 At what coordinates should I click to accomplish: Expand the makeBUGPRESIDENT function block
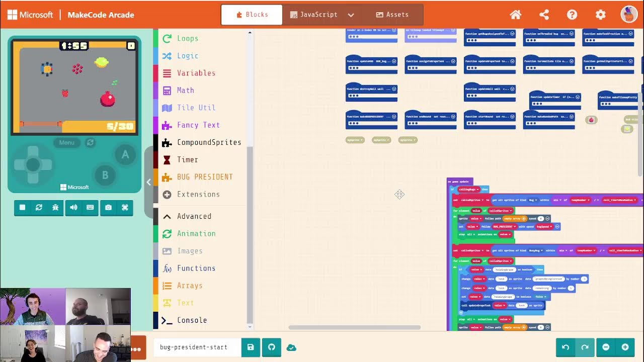394,117
